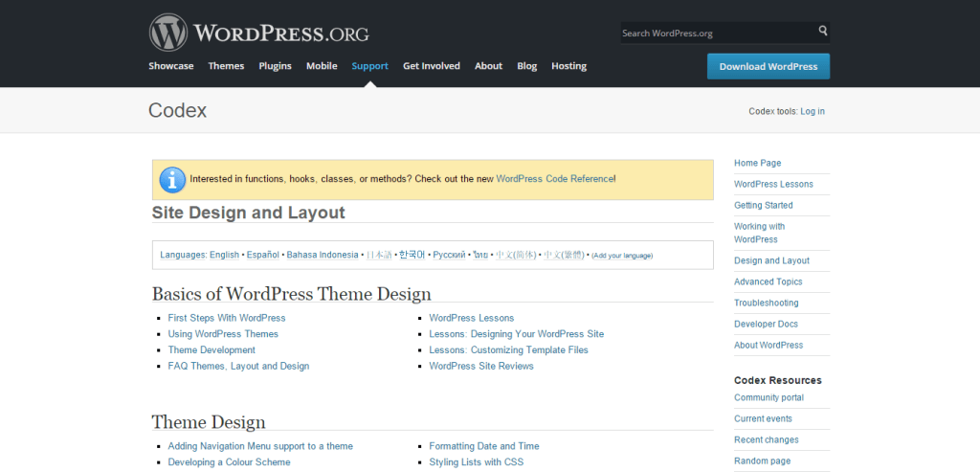The width and height of the screenshot is (980, 472).
Task: Click the Download WordPress button
Action: 768,66
